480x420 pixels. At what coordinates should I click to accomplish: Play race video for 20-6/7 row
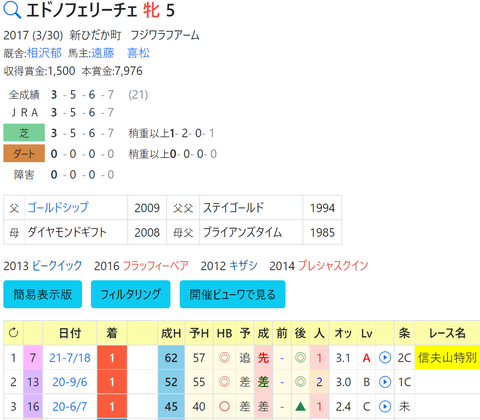pyautogui.click(x=385, y=406)
